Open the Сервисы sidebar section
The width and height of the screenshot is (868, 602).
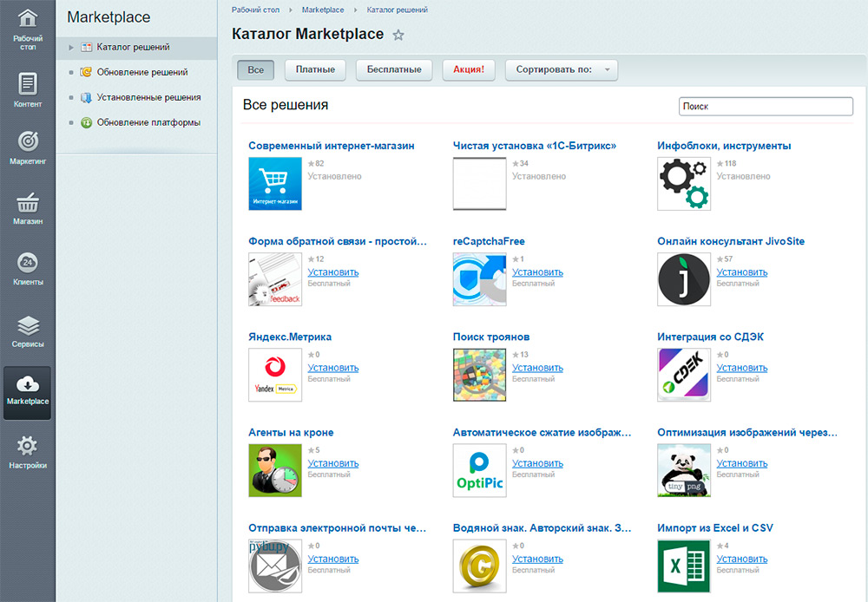(28, 331)
